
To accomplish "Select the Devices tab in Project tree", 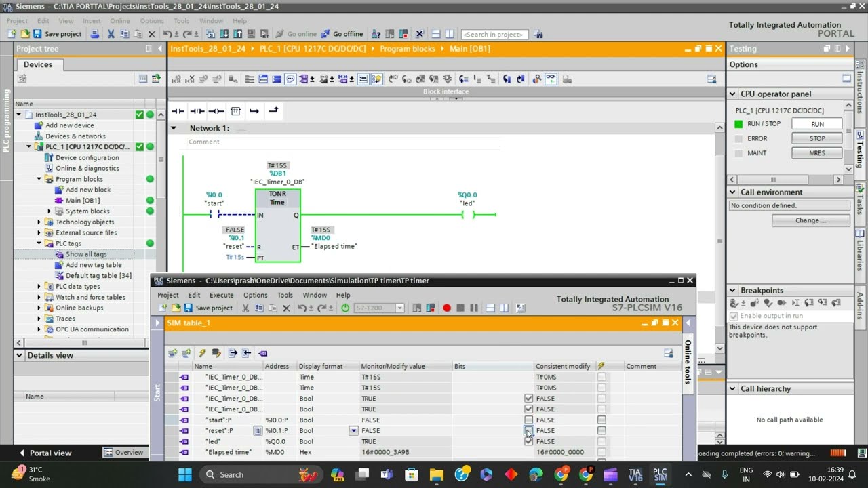I will point(38,64).
